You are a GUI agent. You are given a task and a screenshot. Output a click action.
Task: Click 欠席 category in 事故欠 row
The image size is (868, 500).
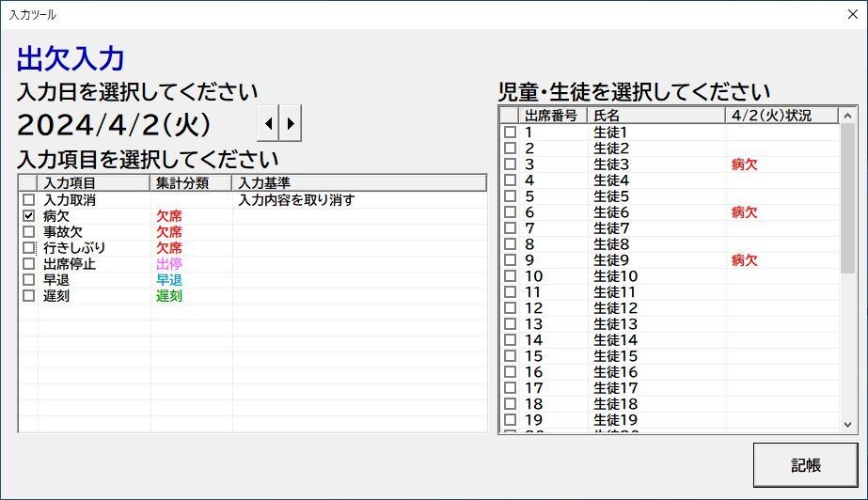click(x=169, y=232)
